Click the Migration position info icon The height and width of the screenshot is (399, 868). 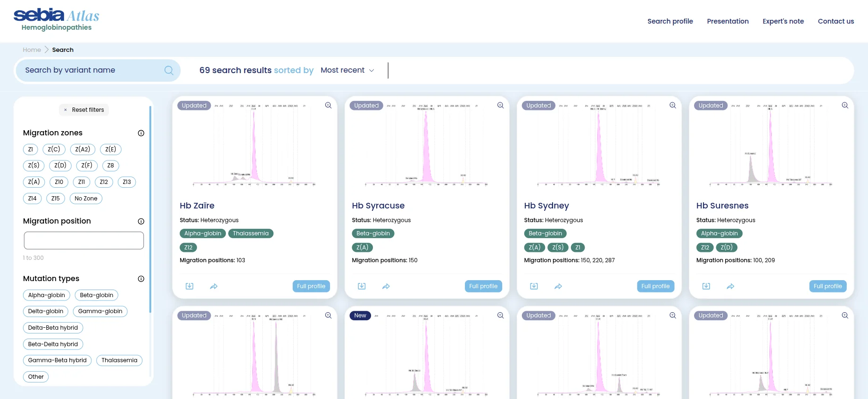coord(141,221)
